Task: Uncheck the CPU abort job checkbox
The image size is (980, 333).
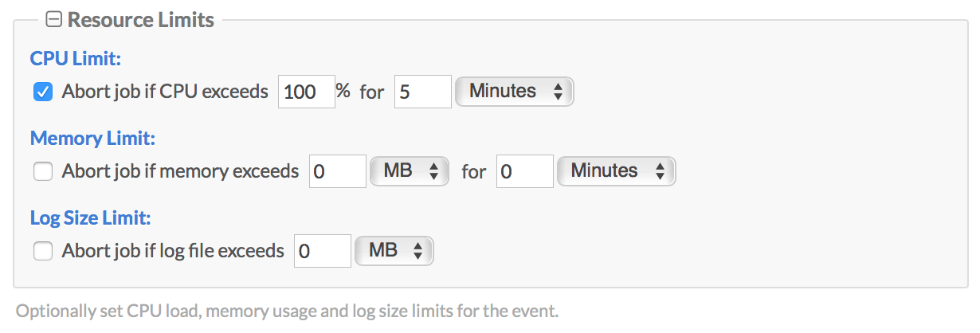Action: (43, 92)
